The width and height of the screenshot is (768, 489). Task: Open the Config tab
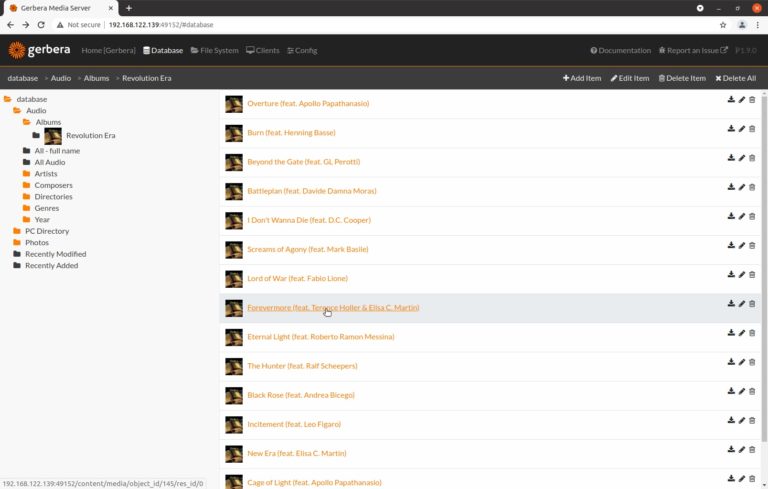[302, 50]
